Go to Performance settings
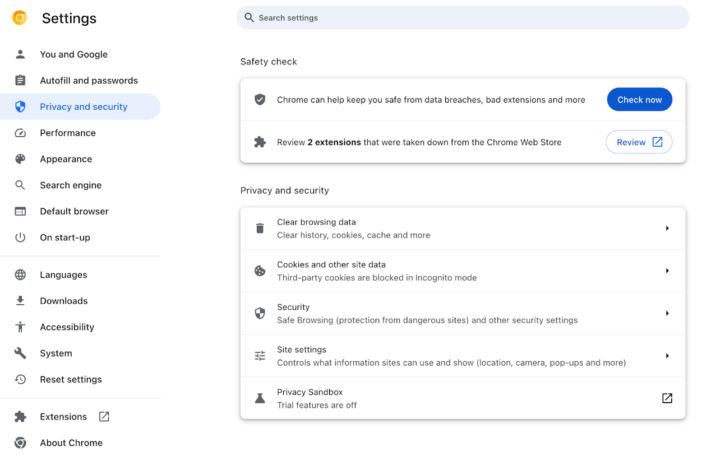The image size is (711, 461). point(68,133)
